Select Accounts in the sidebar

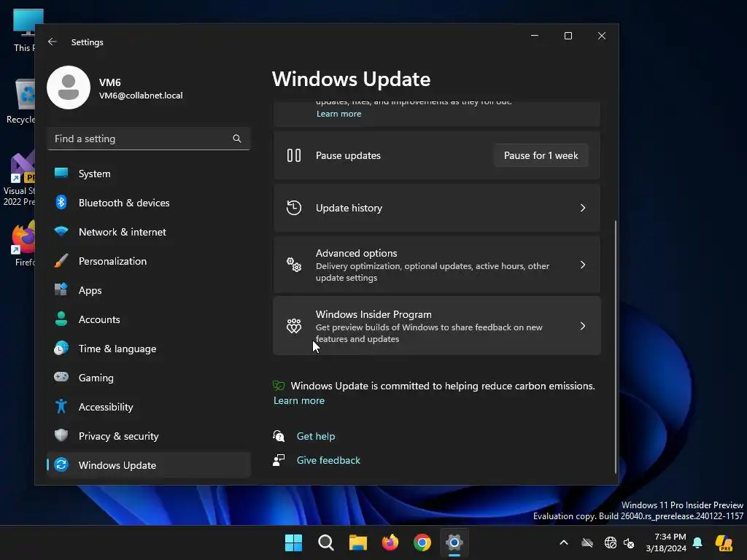[x=149, y=319]
